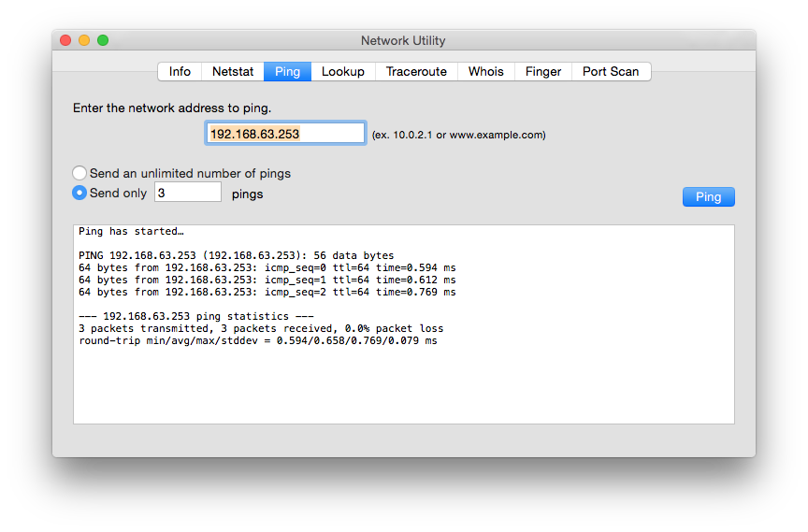Open the Traceroute tab

416,71
